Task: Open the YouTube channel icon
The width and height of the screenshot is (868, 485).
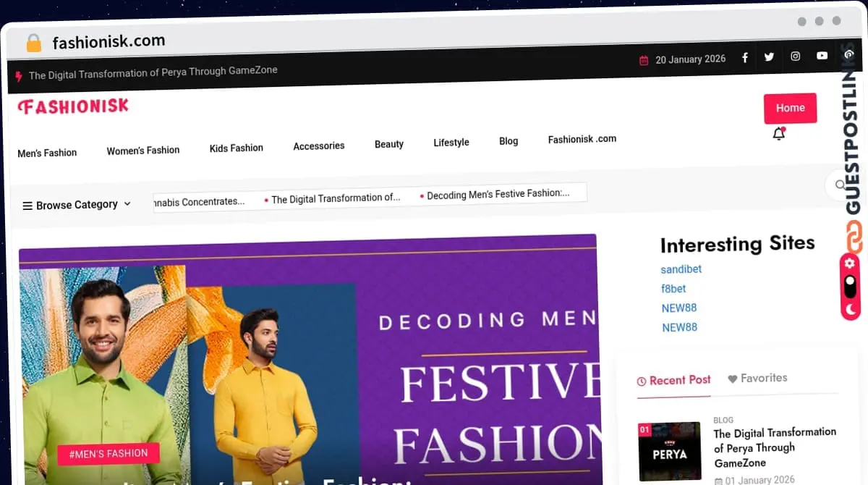Action: tap(822, 56)
